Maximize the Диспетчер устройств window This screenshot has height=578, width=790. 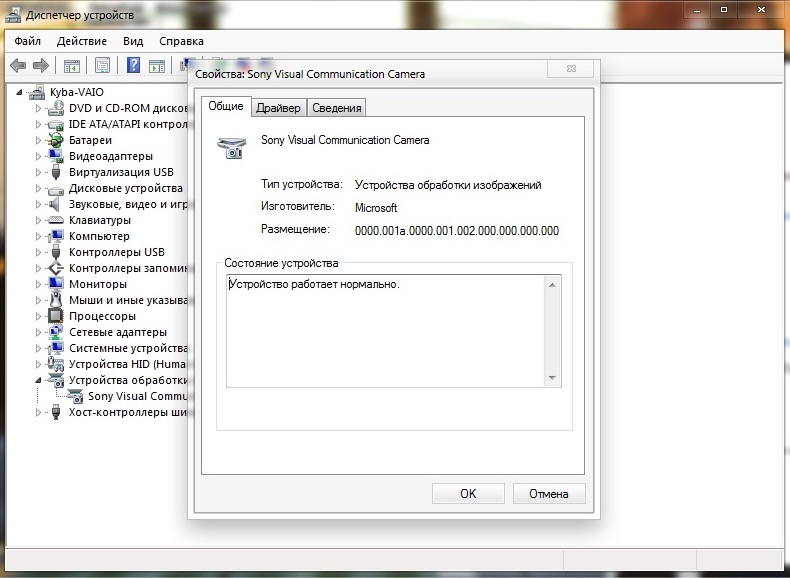click(724, 10)
